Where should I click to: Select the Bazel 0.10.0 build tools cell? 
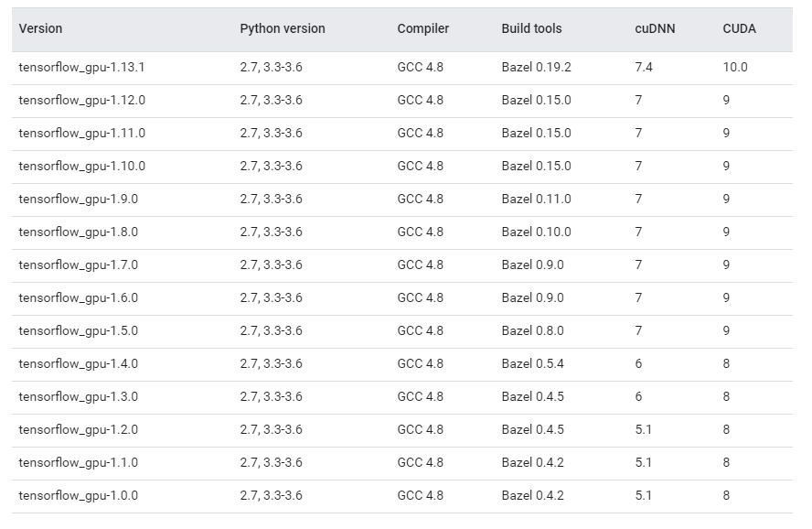coord(536,232)
